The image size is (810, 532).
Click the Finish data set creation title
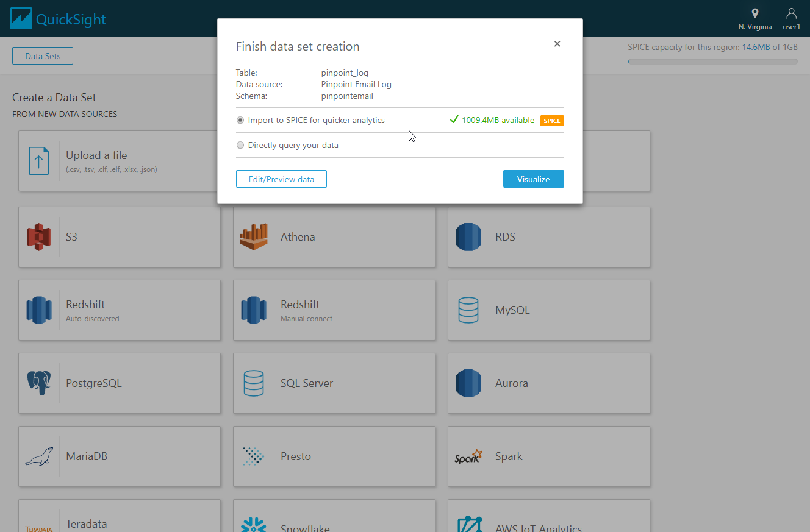298,47
